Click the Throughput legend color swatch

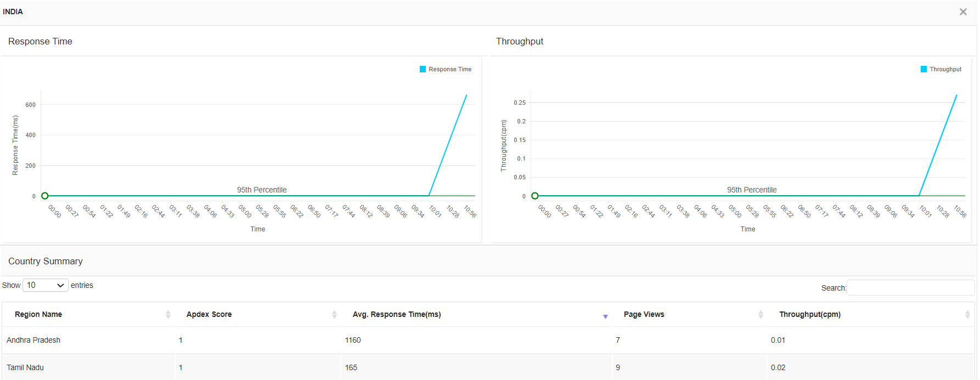[923, 69]
